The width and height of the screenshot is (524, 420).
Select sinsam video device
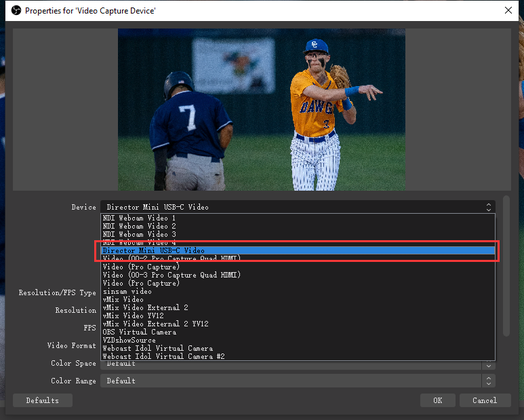click(x=298, y=291)
